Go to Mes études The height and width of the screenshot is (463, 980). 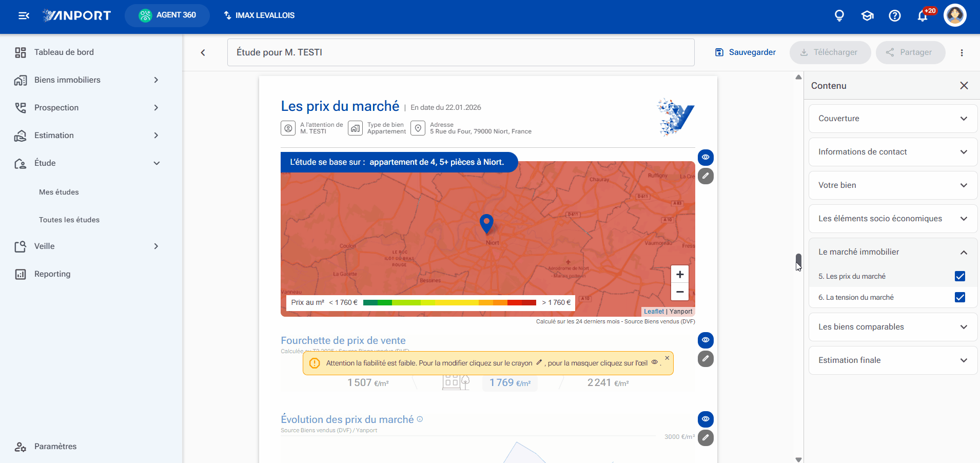click(59, 192)
